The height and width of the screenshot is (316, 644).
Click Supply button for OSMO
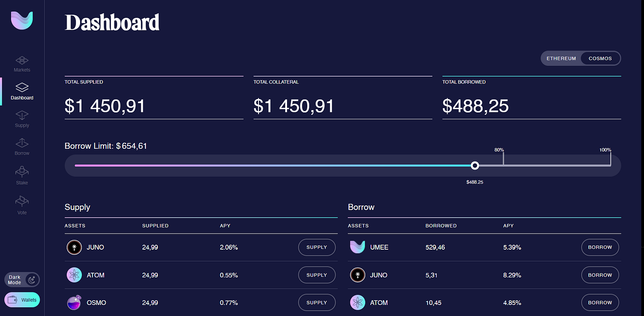click(317, 303)
